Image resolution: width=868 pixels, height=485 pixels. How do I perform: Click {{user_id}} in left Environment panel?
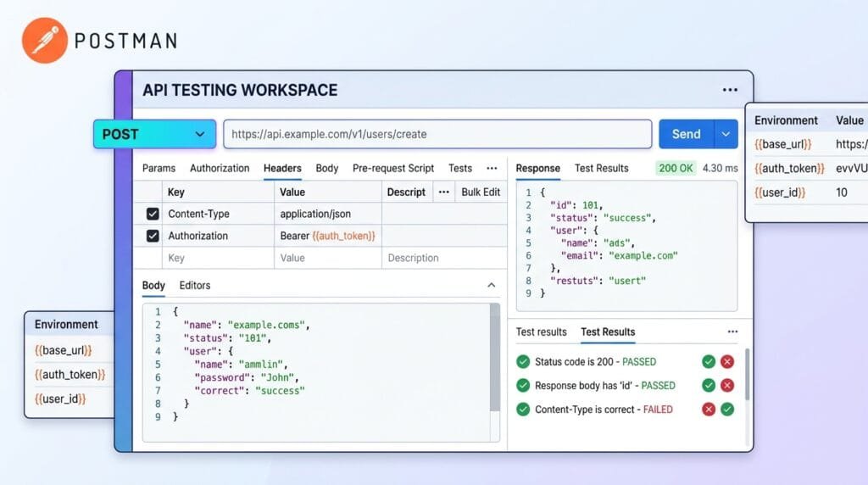60,399
